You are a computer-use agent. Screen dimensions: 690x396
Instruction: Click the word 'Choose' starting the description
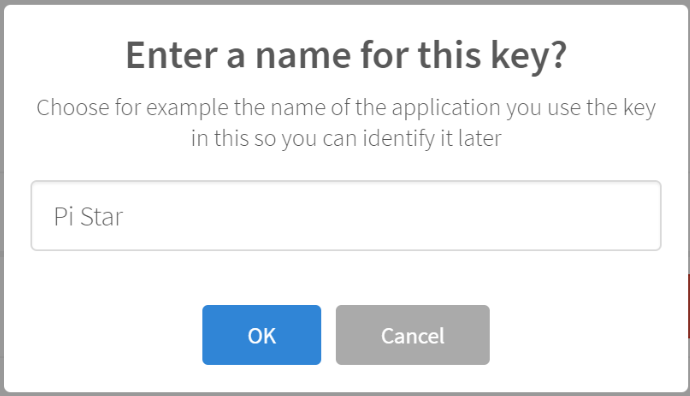point(73,107)
